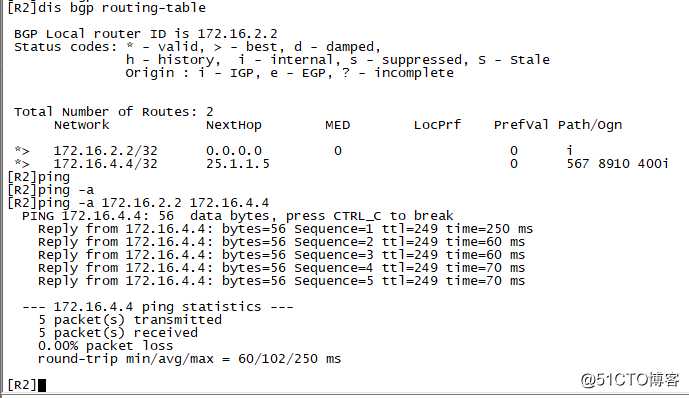This screenshot has height=398, width=689.
Task: Click the 'NextHop' column header
Action: click(x=234, y=125)
